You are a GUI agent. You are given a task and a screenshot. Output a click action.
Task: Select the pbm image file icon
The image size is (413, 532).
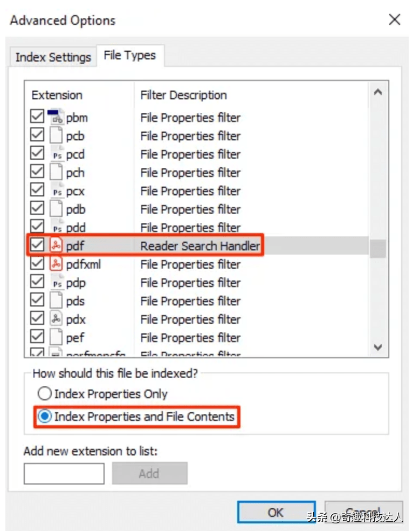[56, 117]
